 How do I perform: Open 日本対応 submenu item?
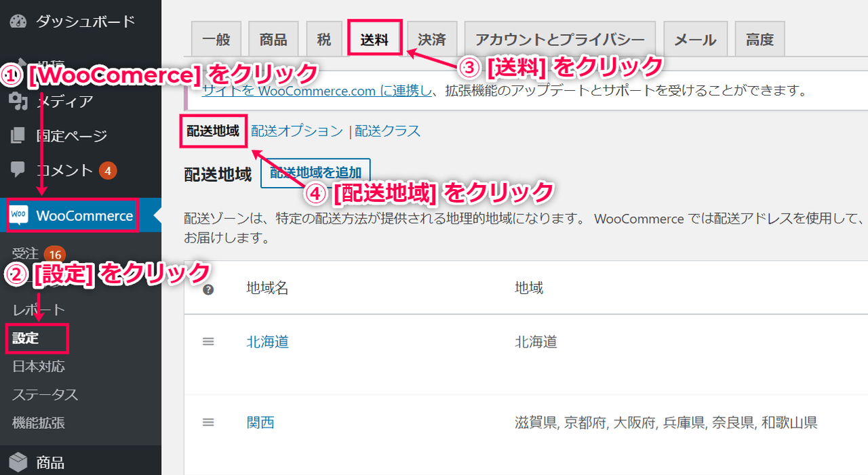[39, 367]
